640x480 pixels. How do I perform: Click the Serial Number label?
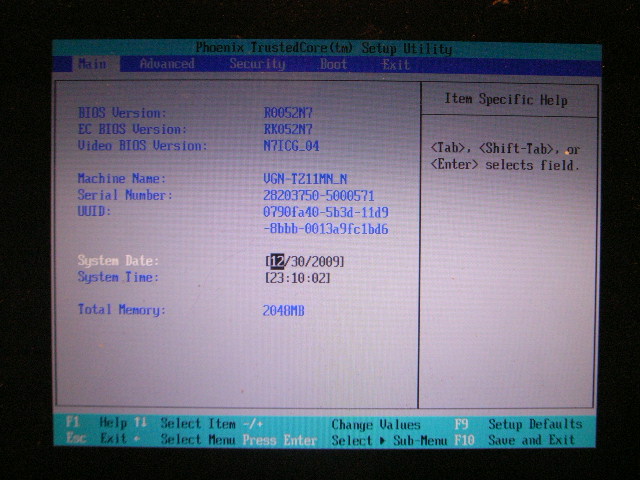pos(125,195)
